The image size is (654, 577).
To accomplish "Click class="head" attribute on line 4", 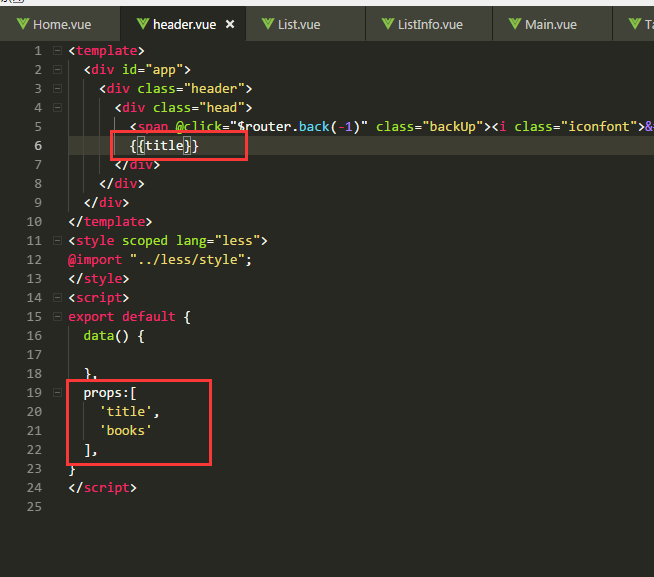I will 199,108.
